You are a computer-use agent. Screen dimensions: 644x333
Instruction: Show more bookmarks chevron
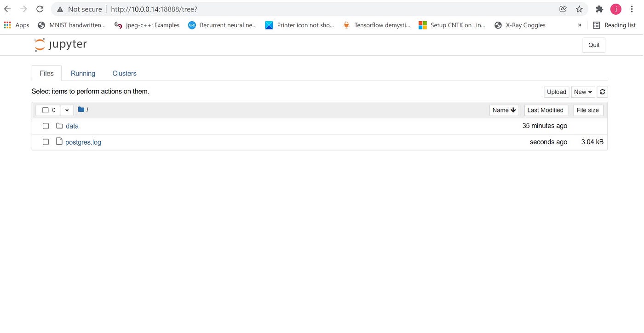tap(580, 25)
